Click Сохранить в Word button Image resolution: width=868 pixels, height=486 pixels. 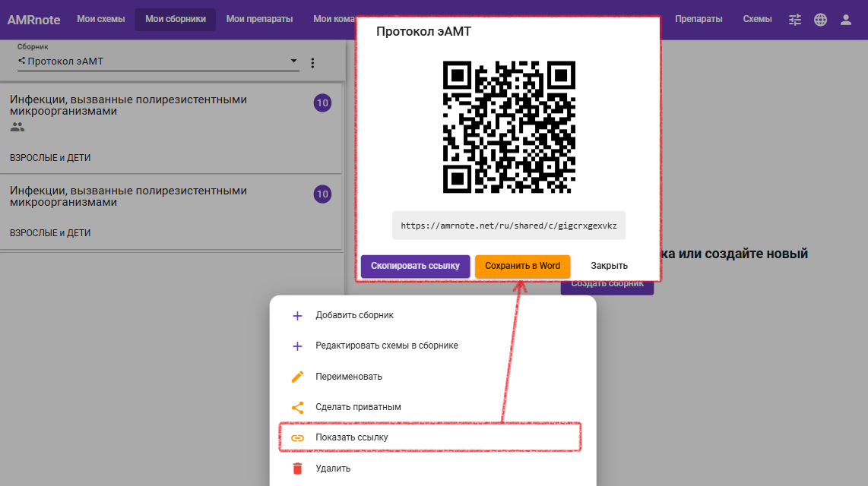point(523,266)
